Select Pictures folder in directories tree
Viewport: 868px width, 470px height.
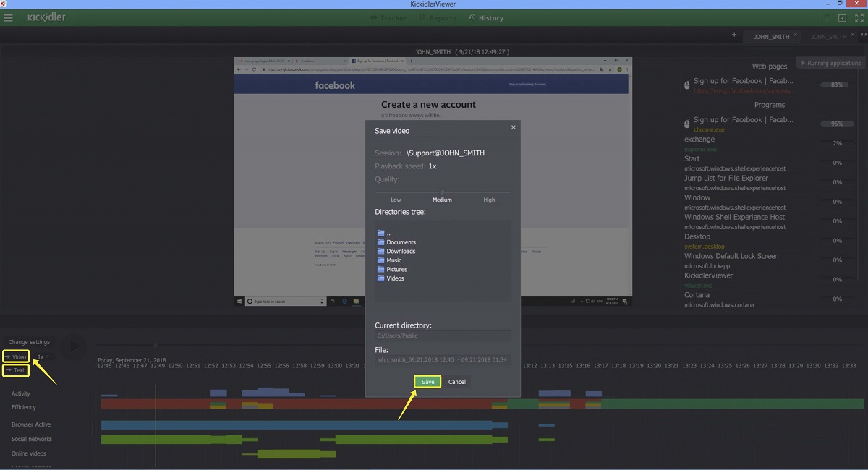[392, 269]
